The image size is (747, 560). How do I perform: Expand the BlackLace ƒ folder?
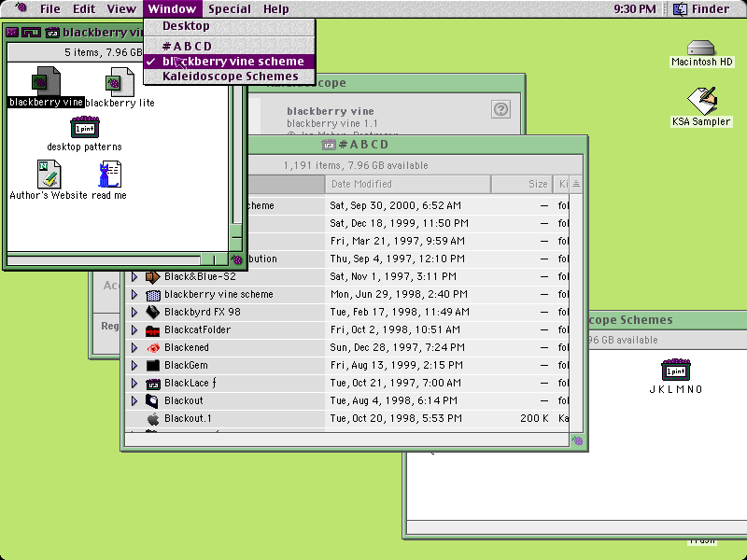tap(134, 383)
